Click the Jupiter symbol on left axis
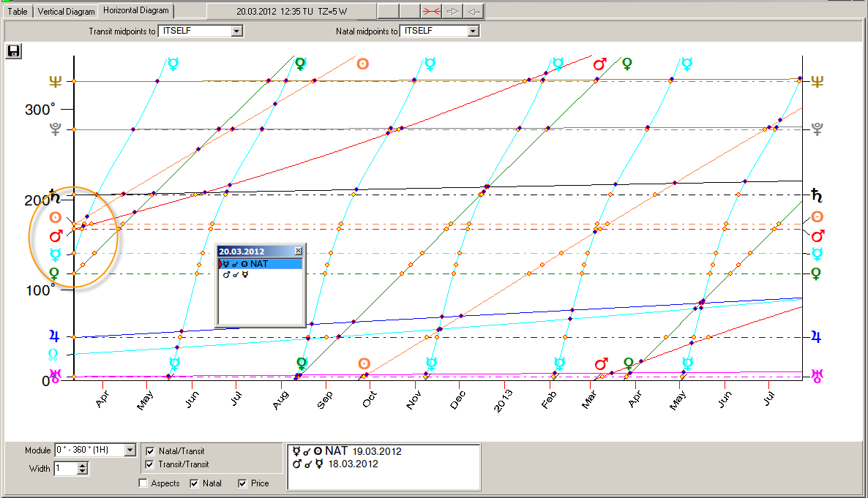 pyautogui.click(x=53, y=336)
